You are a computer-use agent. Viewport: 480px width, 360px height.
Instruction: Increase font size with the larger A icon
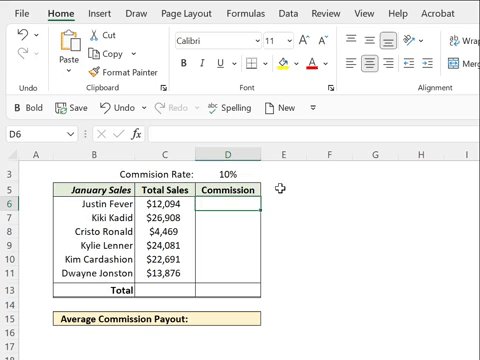(304, 41)
